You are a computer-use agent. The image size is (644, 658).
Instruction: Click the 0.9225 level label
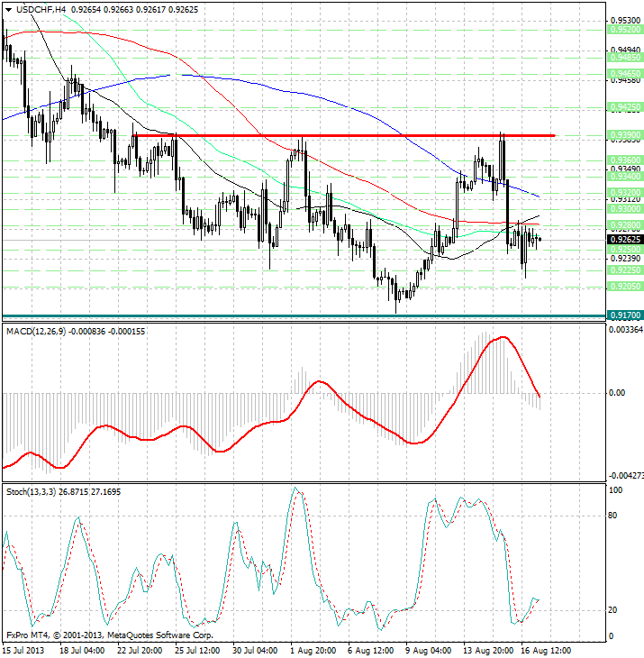pos(624,270)
